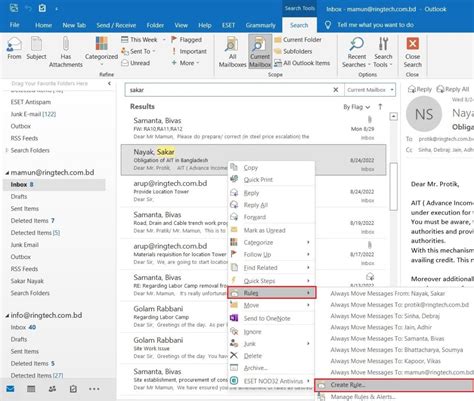Switch to the Folder tab
The width and height of the screenshot is (474, 401).
[x=155, y=25]
